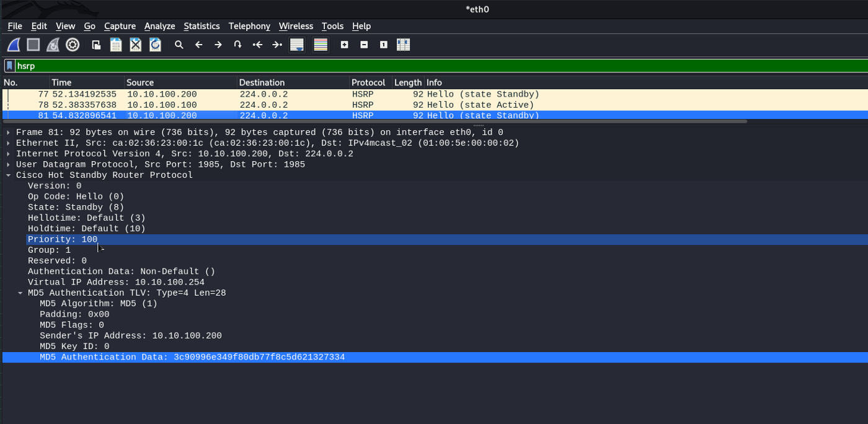The width and height of the screenshot is (868, 424).
Task: Reload the capture file
Action: pyautogui.click(x=155, y=45)
